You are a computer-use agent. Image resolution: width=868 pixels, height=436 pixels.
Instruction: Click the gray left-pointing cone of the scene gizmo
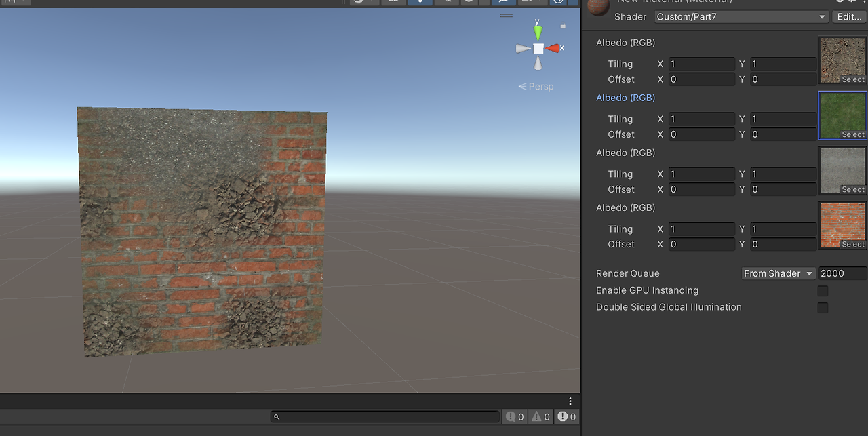523,48
